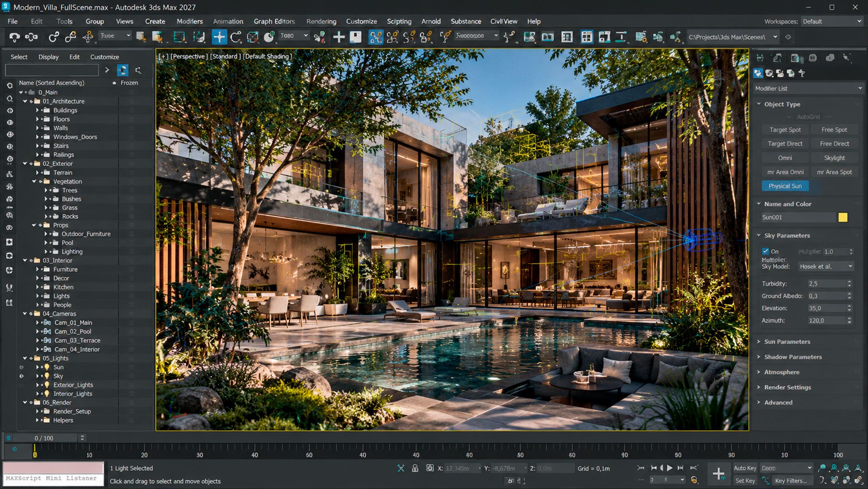Screen dimensions: 868x489
Task: Open the Rendering menu
Action: 321,21
